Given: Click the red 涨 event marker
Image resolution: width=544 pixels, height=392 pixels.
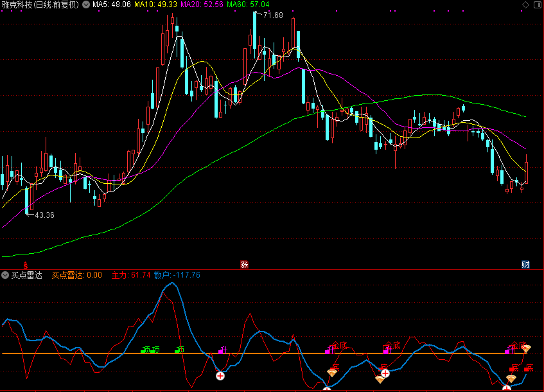Looking at the screenshot, I should (x=244, y=264).
